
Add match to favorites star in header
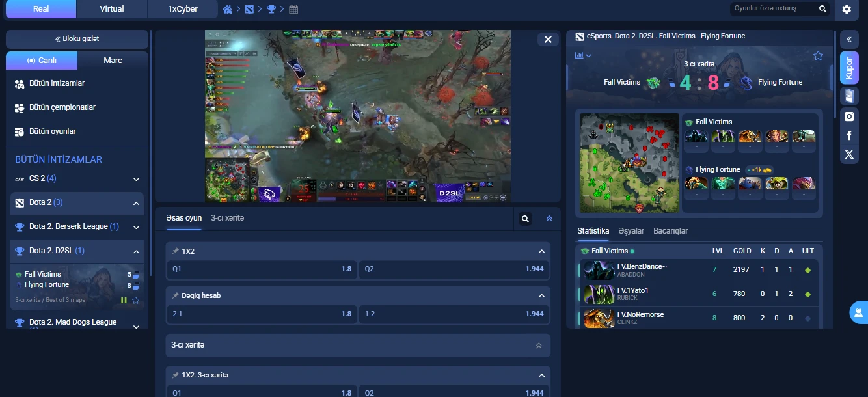818,55
